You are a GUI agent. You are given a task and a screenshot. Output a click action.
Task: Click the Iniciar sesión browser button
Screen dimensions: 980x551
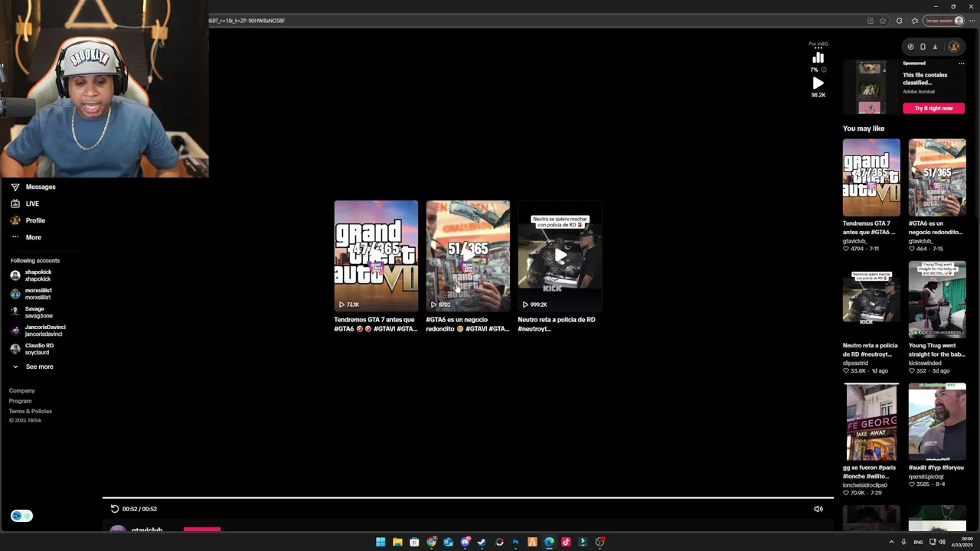tap(943, 21)
